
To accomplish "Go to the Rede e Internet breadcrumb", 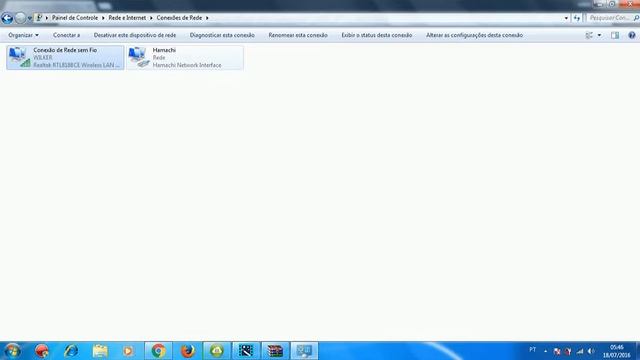I will tap(127, 18).
